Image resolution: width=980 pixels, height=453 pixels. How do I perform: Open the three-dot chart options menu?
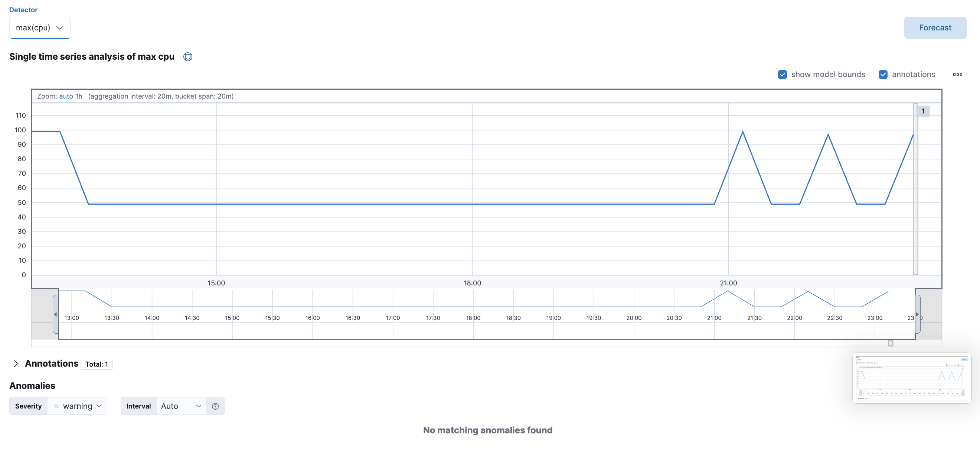click(958, 75)
